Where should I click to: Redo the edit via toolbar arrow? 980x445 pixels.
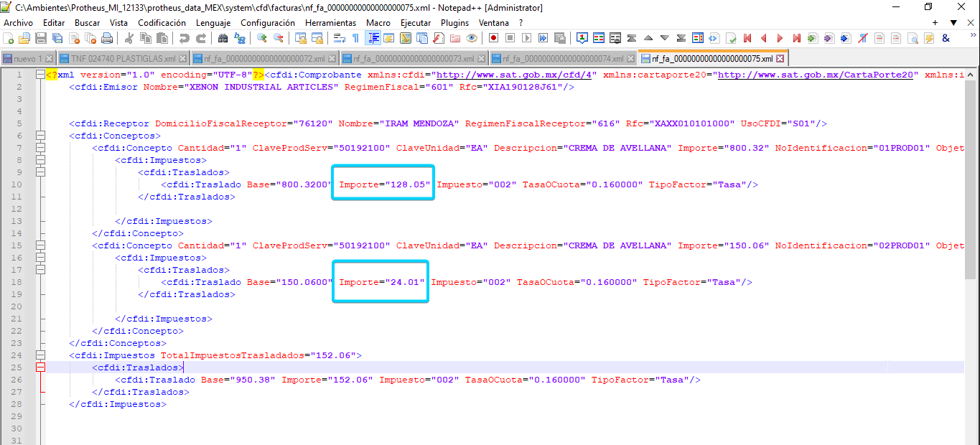tap(201, 38)
